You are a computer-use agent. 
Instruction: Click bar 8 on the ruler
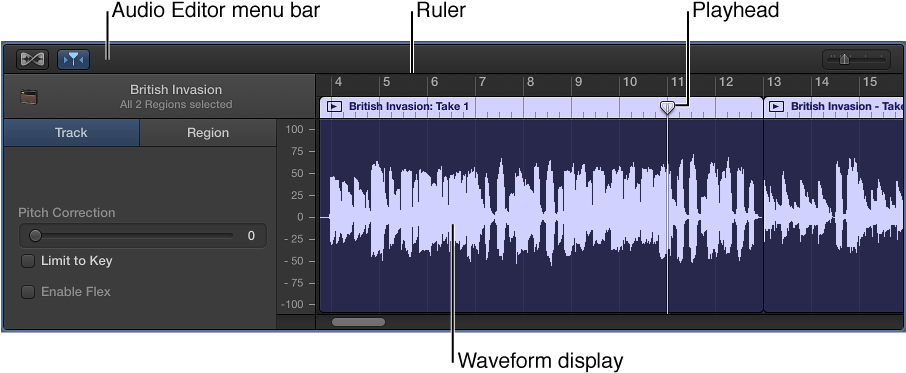[x=530, y=82]
